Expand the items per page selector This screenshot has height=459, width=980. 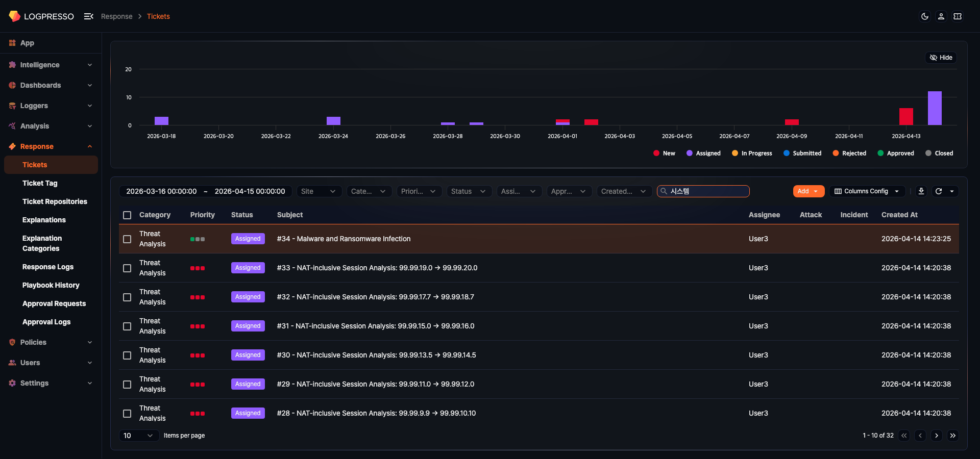coord(138,436)
